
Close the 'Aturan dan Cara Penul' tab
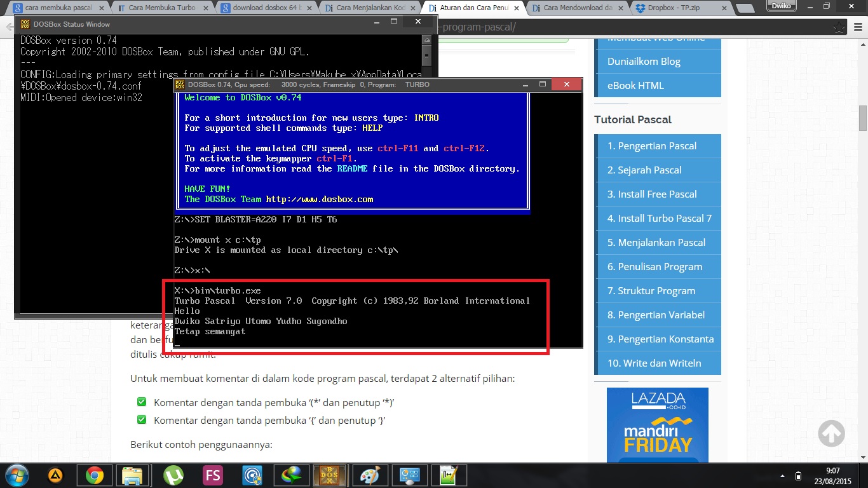(x=516, y=8)
